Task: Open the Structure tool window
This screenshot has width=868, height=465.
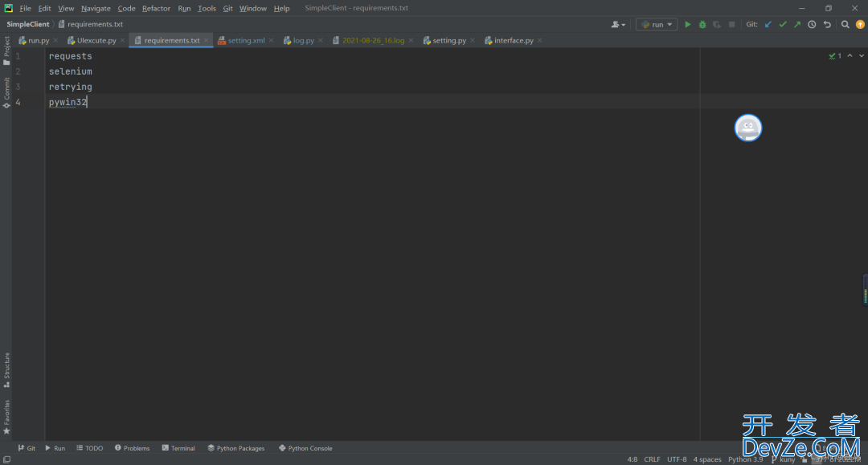Action: (x=6, y=370)
